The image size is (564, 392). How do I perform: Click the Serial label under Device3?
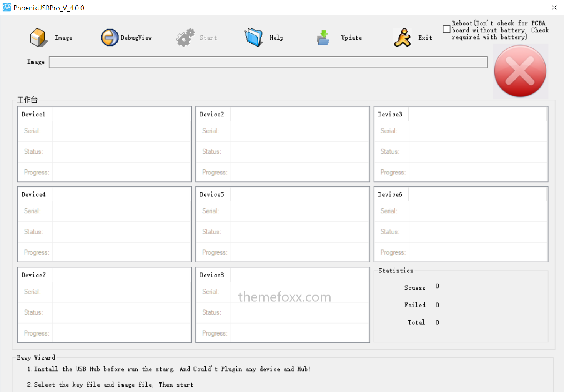pos(389,131)
